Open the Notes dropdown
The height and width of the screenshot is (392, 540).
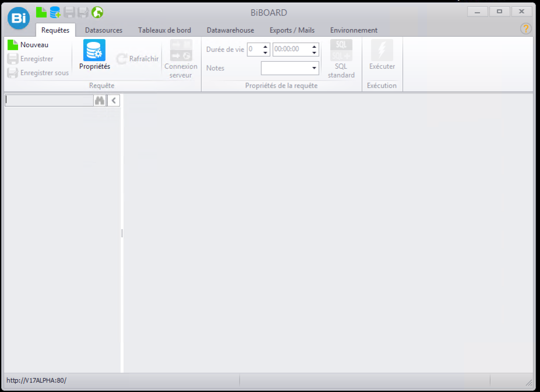tap(314, 68)
